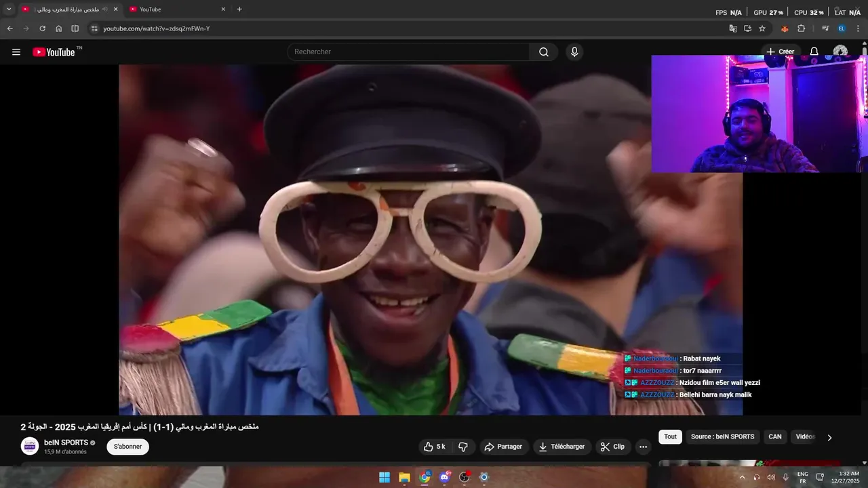Viewport: 868px width, 488px height.
Task: Click the video player frame
Action: coord(431,240)
